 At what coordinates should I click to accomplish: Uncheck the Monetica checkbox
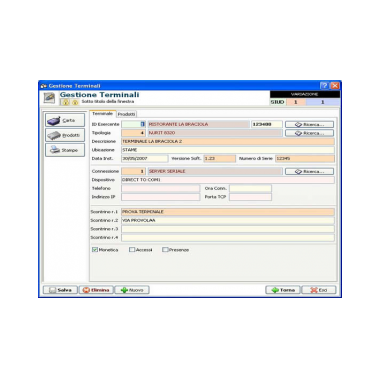[95, 250]
